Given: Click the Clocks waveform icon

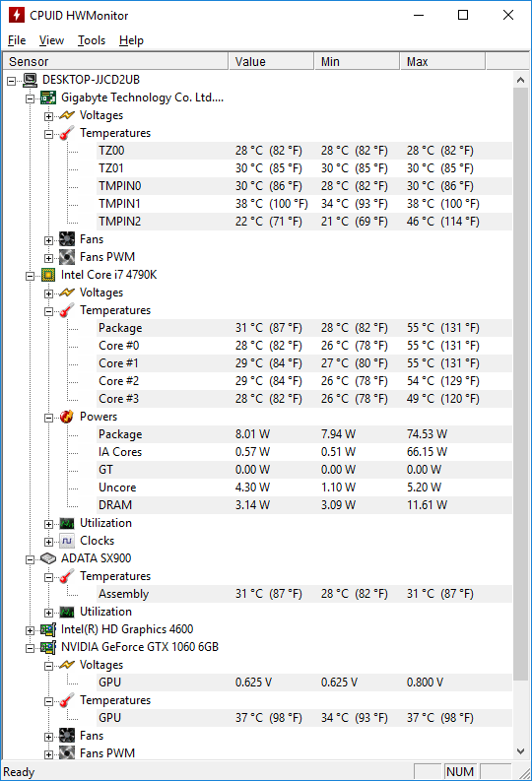Looking at the screenshot, I should click(67, 541).
